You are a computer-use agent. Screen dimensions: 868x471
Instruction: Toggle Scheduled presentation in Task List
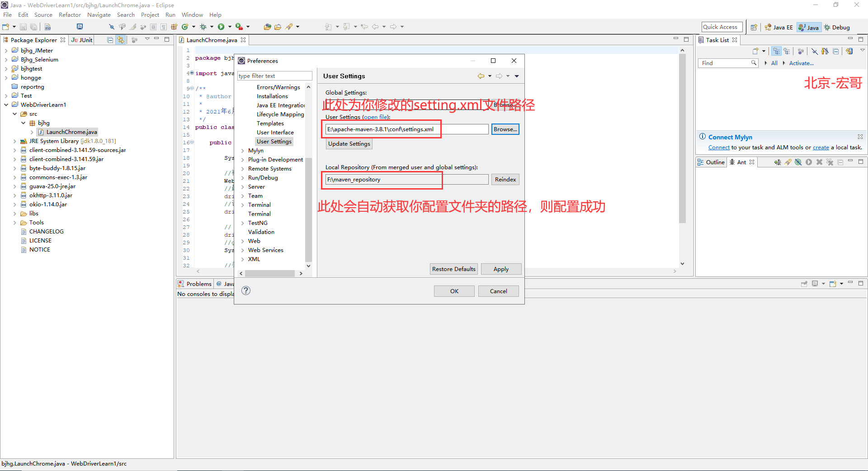(787, 51)
